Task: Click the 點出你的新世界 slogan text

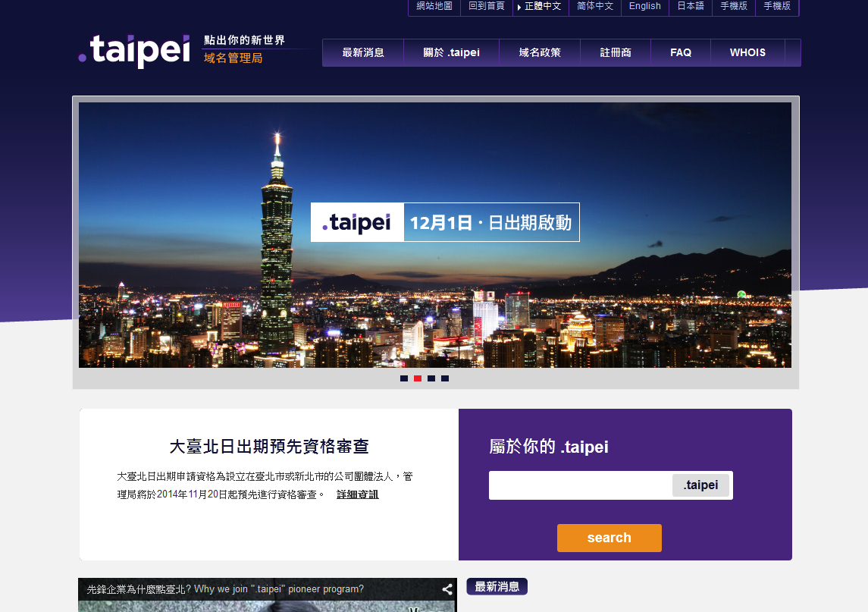Action: (x=244, y=40)
